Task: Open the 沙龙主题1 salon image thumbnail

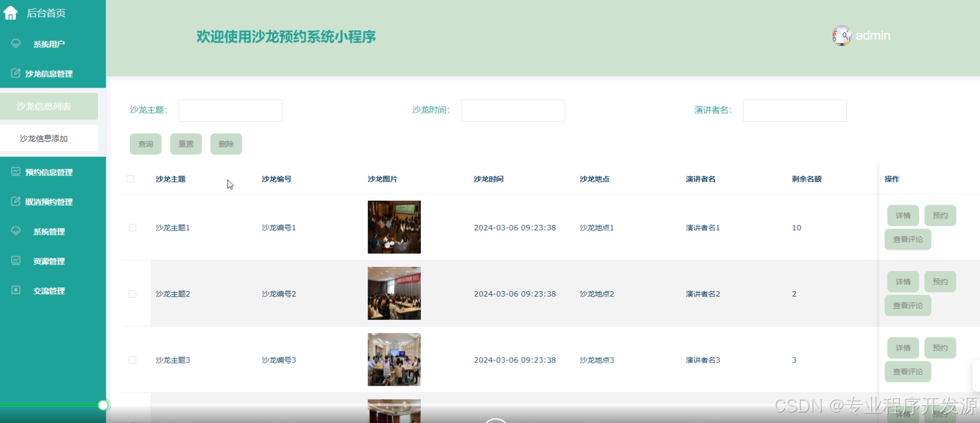Action: 394,227
